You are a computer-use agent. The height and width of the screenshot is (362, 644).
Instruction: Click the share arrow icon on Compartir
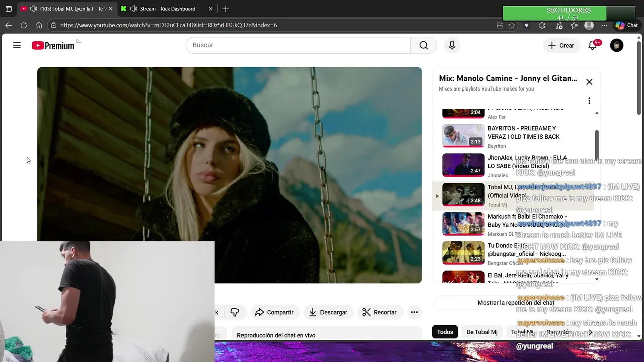click(259, 312)
